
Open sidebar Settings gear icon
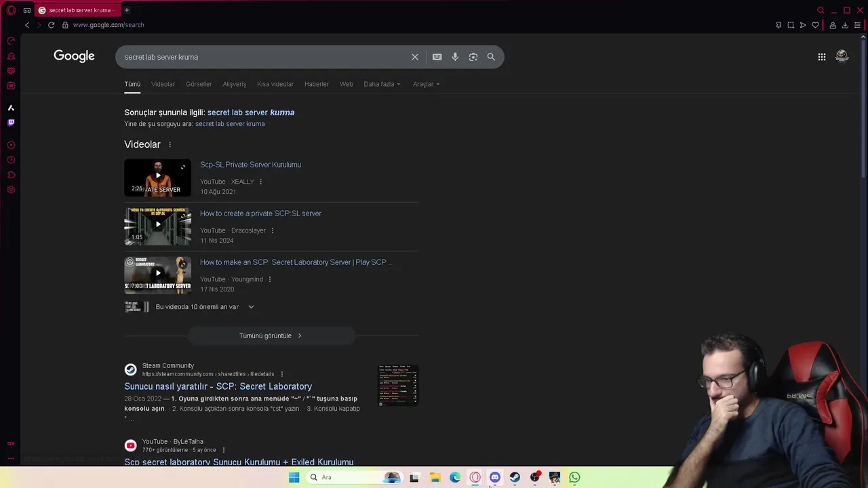[x=11, y=190]
